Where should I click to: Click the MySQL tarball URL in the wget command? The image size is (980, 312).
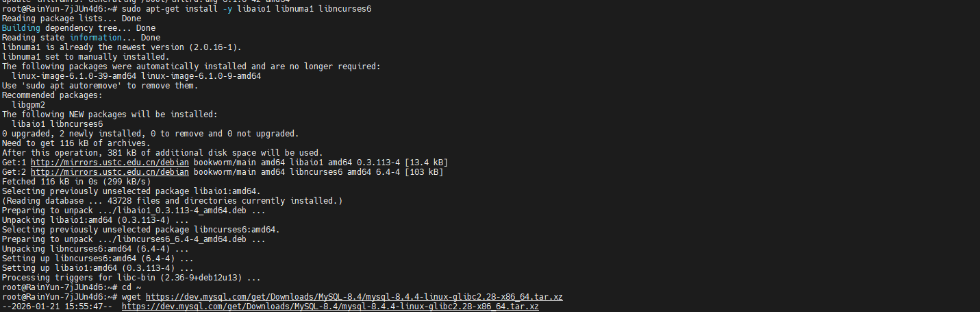pos(354,296)
